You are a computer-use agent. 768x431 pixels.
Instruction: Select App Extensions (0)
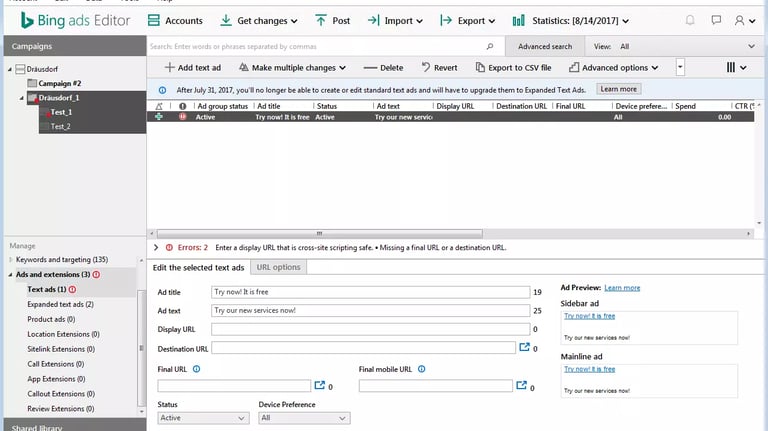tap(56, 379)
